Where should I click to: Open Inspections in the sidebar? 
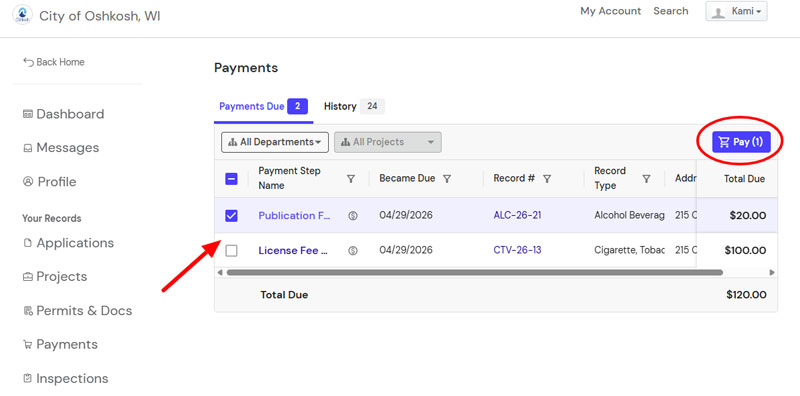66,379
